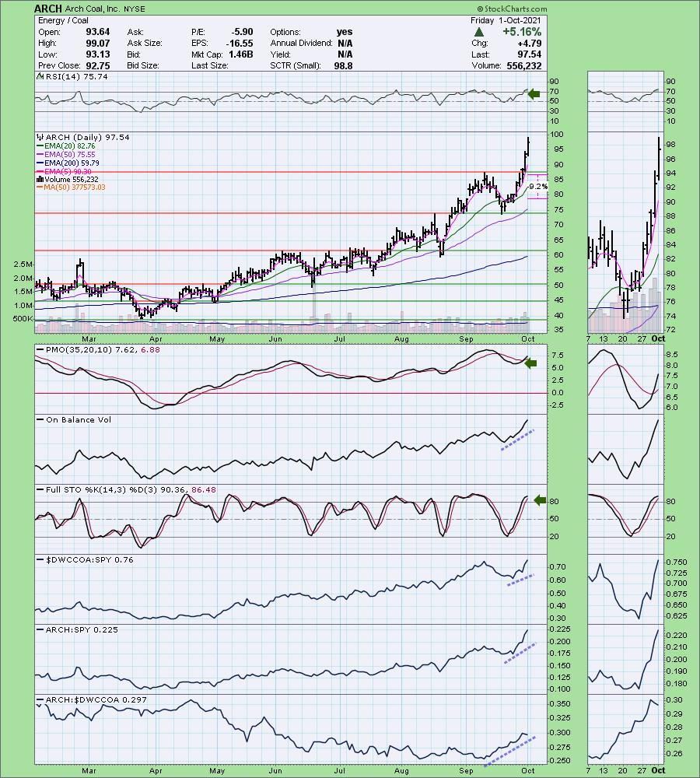Click the volume bars icon in the legend
Image resolution: width=700 pixels, height=778 pixels.
[x=40, y=180]
